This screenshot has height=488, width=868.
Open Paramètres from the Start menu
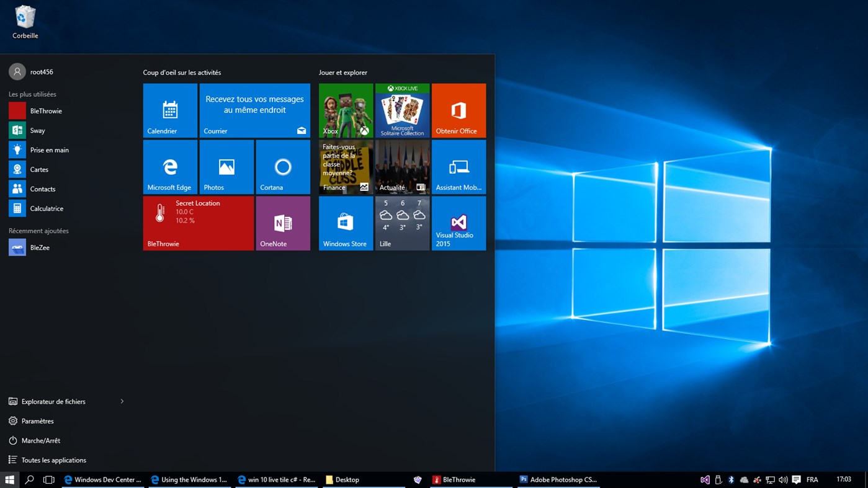click(37, 421)
